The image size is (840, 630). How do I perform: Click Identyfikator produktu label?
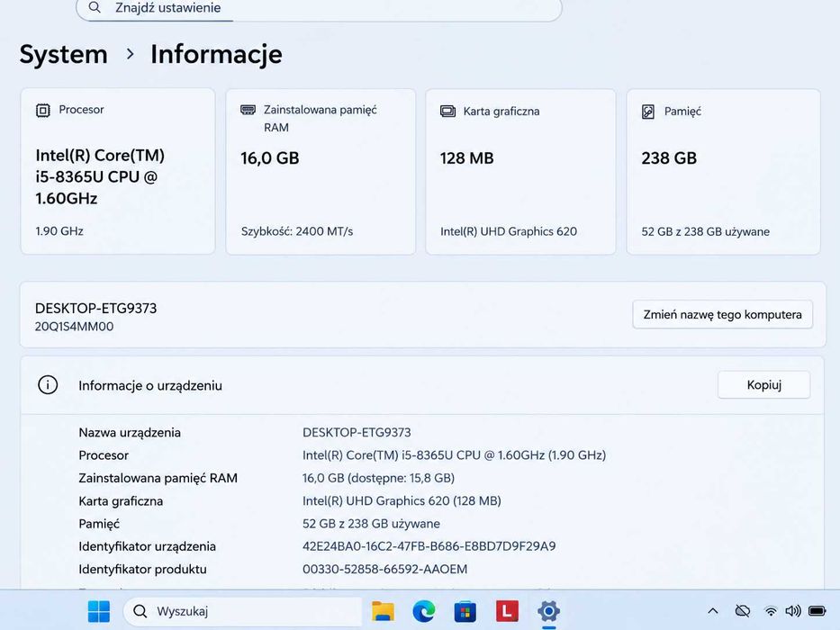coord(142,569)
